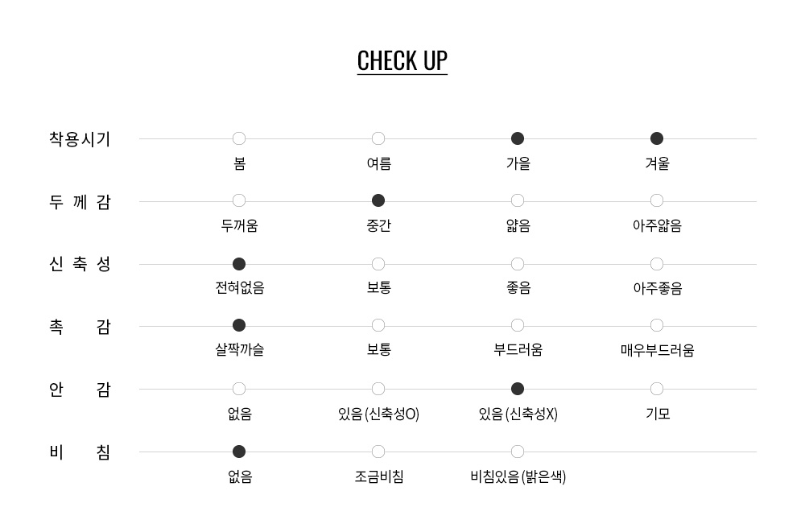This screenshot has width=805, height=532.
Task: Click the 착용시기 row label
Action: 80,139
